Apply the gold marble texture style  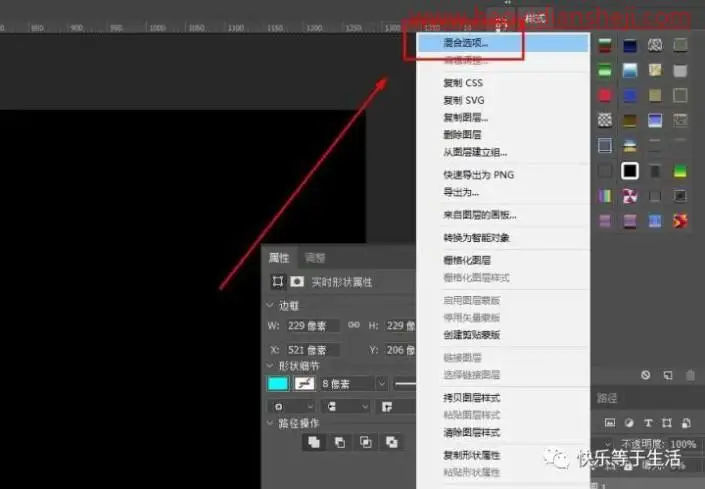655,71
